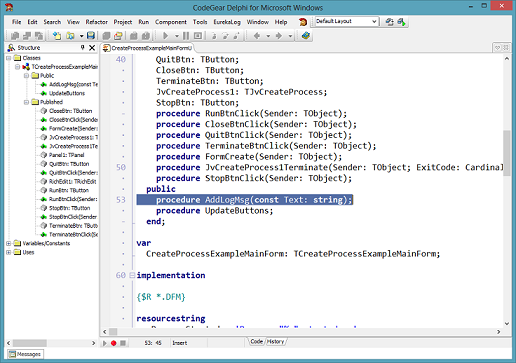This screenshot has width=516, height=363.
Task: Open the Run button dropdown arrow
Action: [x=177, y=36]
